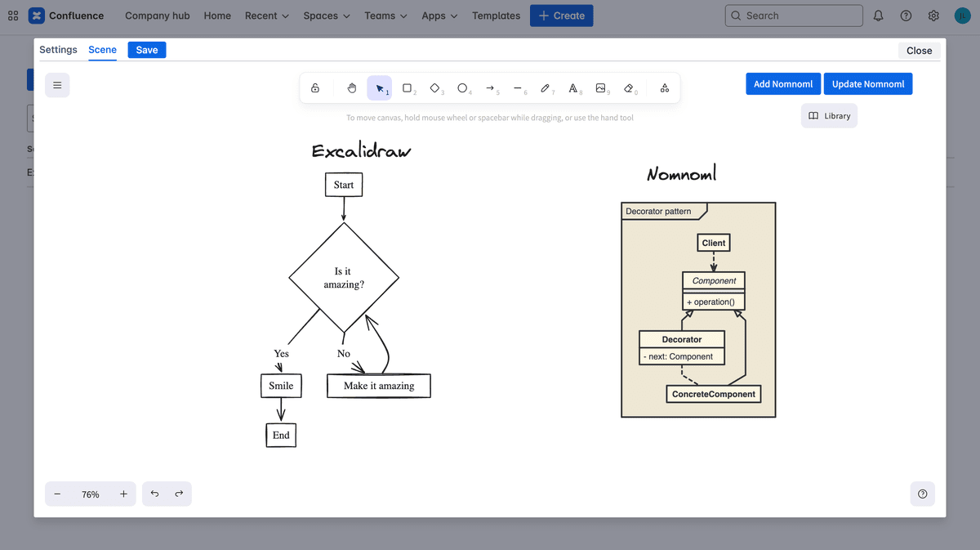Select the Start box in flowchart
Image resolution: width=980 pixels, height=550 pixels.
[x=344, y=185]
